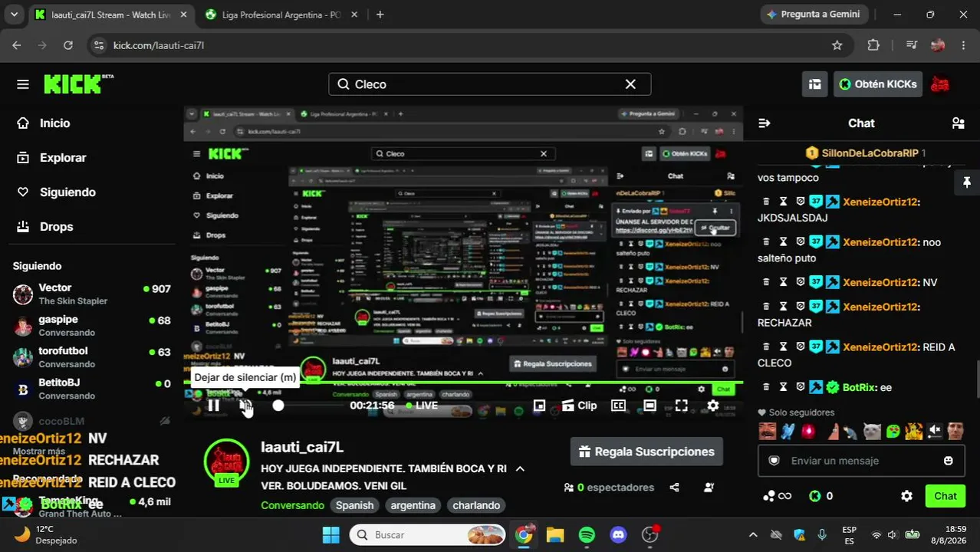Open Siguiendo in sidebar
The width and height of the screenshot is (980, 552).
67,192
